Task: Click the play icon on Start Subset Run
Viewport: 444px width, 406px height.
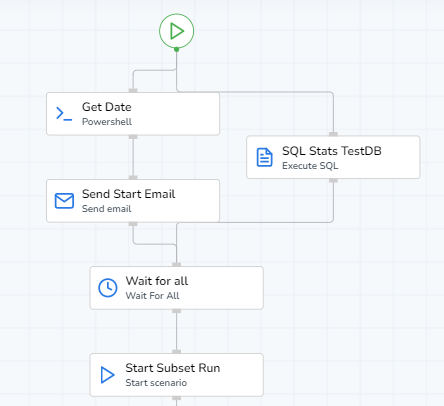Action: point(107,375)
